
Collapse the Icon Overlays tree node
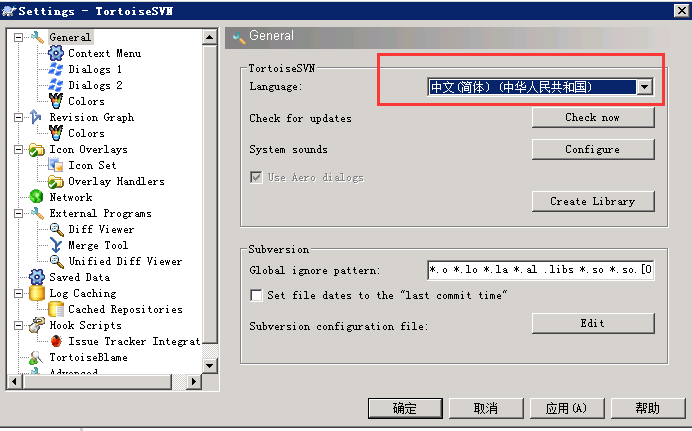coord(19,150)
